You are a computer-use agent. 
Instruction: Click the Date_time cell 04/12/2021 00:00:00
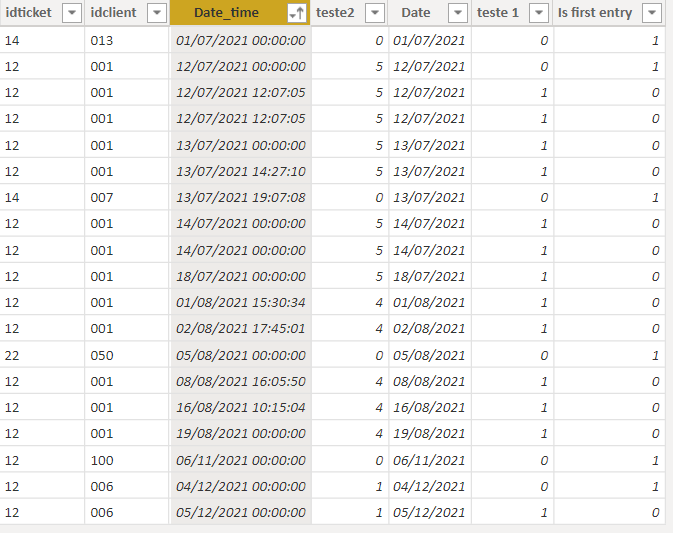[241, 486]
